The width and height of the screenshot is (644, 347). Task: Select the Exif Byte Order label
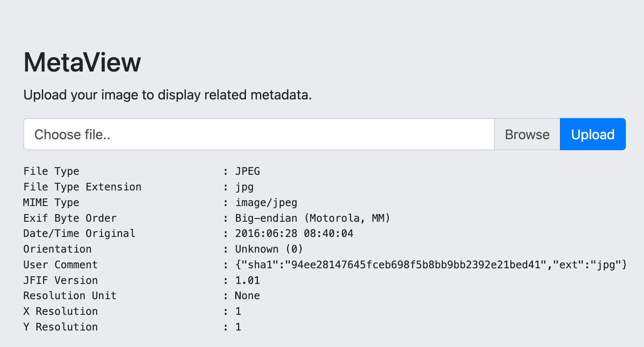pos(70,218)
